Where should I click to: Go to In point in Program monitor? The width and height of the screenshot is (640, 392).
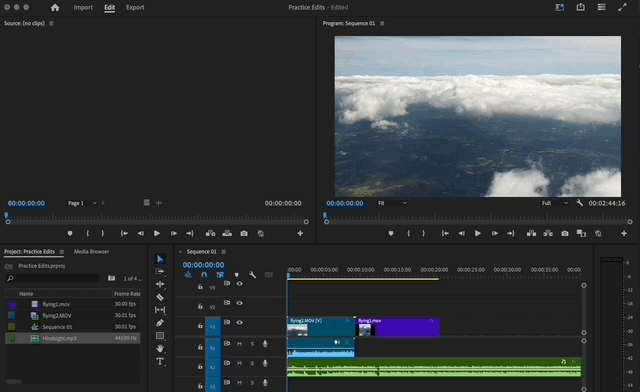tap(445, 233)
